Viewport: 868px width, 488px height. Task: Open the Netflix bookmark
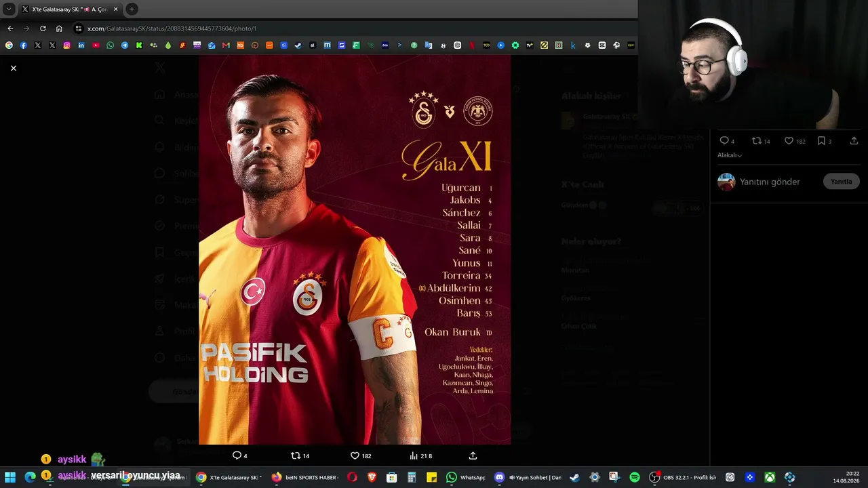click(472, 45)
